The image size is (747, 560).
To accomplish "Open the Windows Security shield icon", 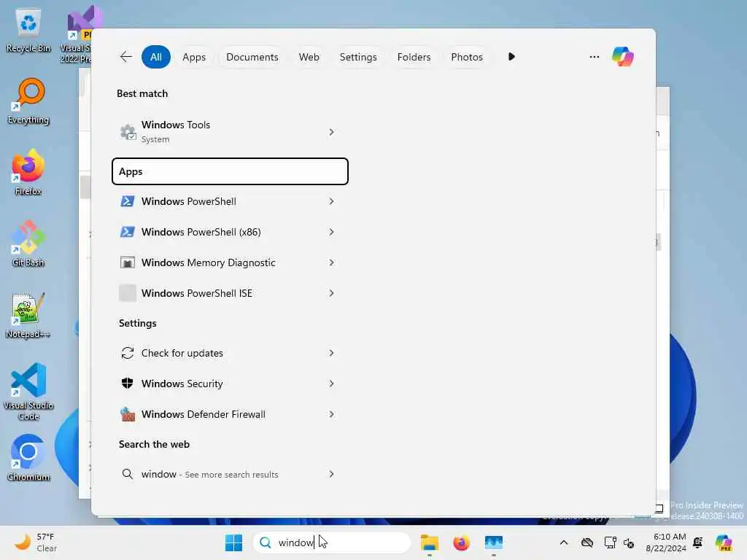I will point(127,384).
